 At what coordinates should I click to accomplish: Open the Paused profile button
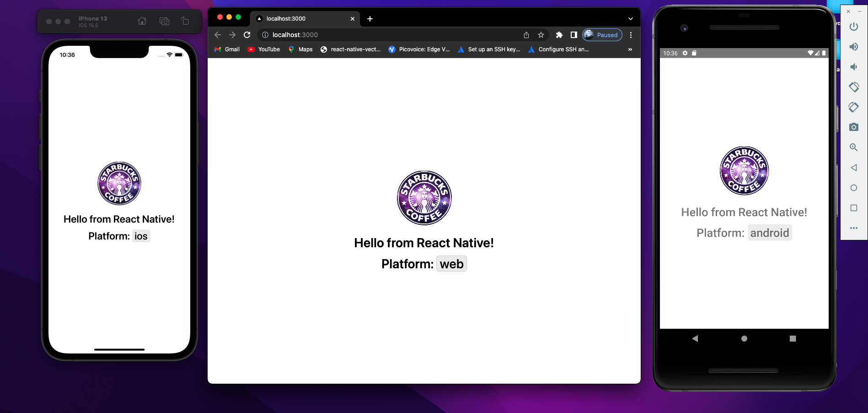[x=602, y=35]
